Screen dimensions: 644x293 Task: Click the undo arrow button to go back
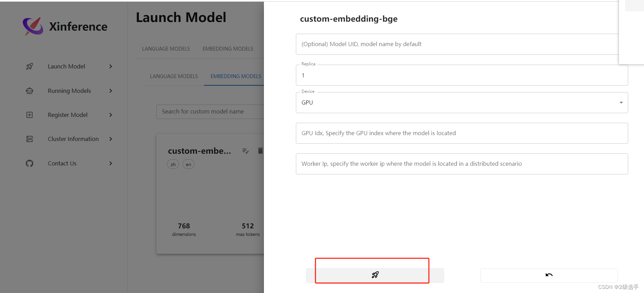point(549,275)
